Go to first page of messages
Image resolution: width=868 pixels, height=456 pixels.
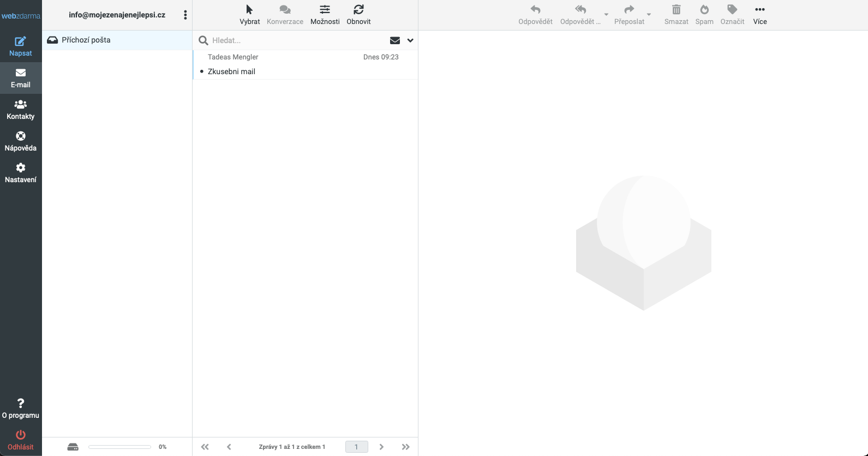coord(205,447)
